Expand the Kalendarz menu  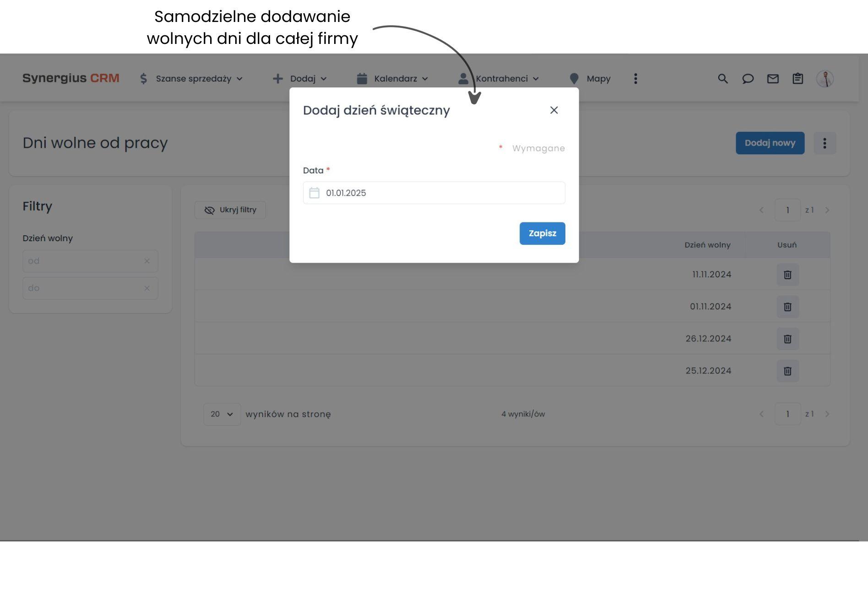coord(392,79)
